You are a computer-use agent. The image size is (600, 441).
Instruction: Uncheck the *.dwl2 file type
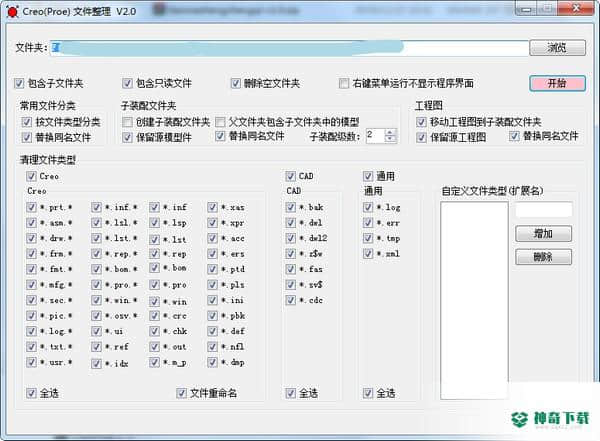290,238
